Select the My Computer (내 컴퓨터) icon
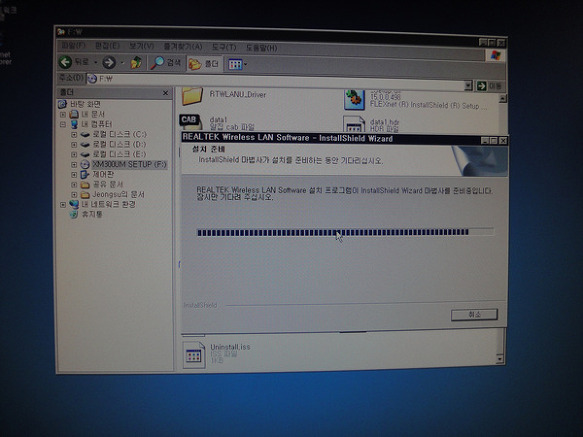The image size is (583, 437). pos(74,124)
